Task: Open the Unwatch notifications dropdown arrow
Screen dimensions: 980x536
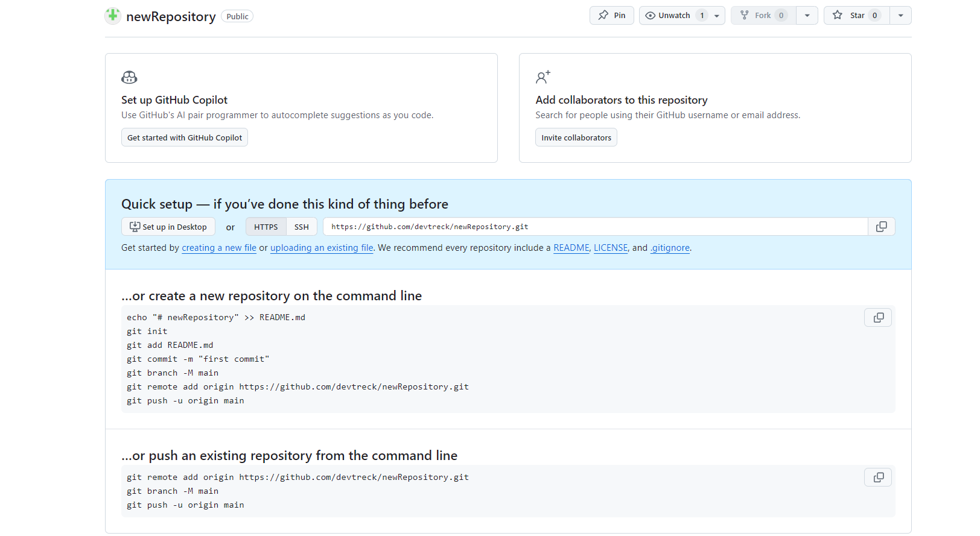Action: click(717, 16)
